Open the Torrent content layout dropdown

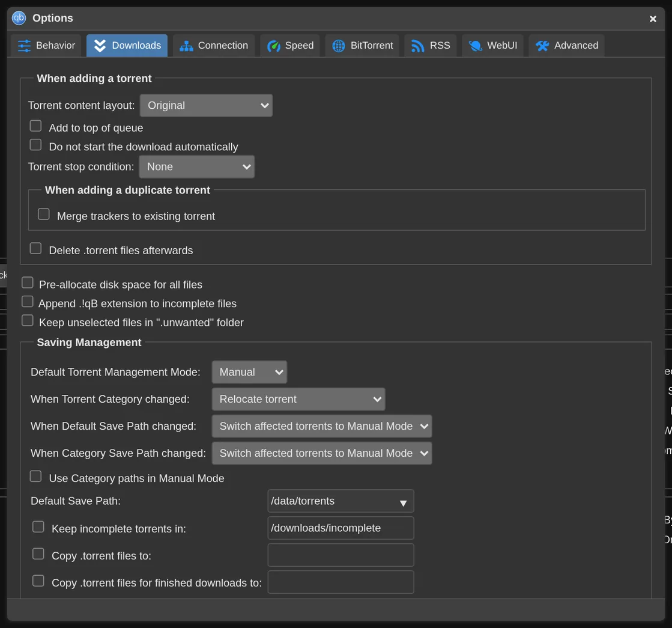click(206, 106)
